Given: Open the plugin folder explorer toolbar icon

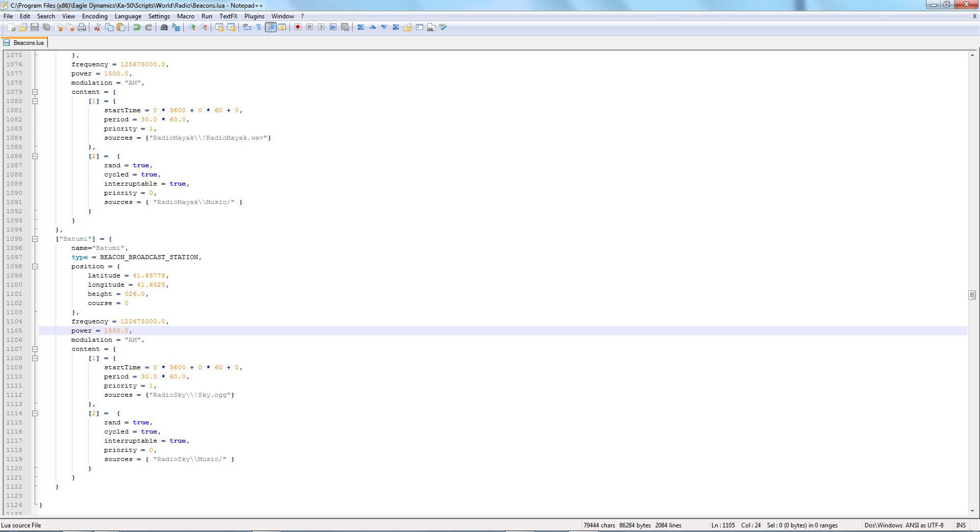Looking at the screenshot, I should coord(407,28).
